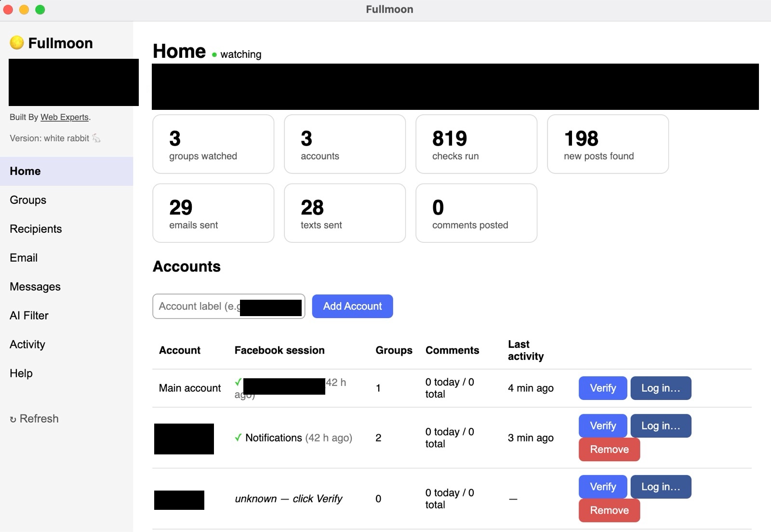Open the Help section

pos(66,373)
